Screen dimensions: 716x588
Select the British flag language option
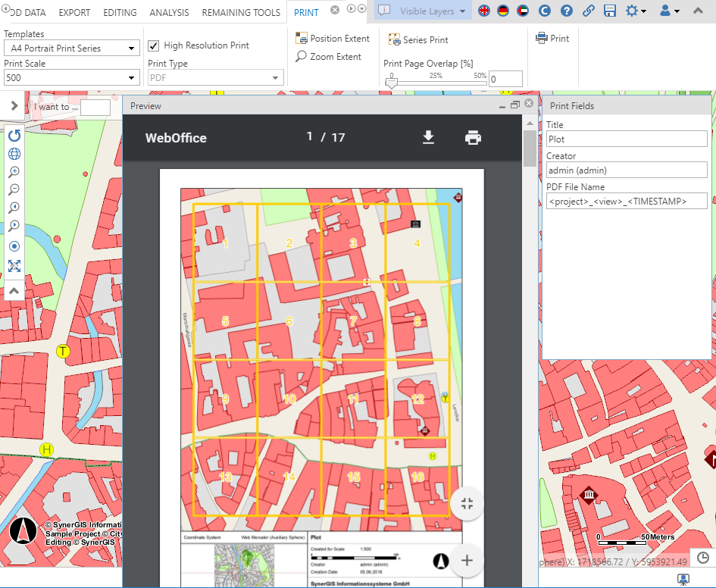483,11
